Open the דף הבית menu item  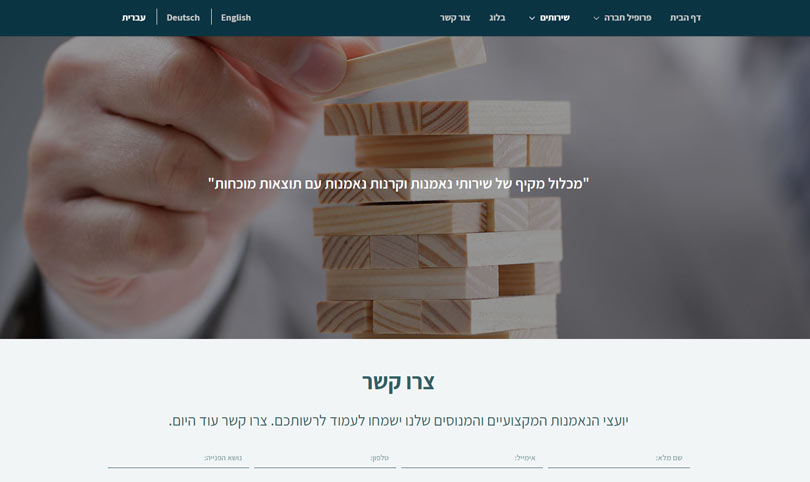pos(685,18)
